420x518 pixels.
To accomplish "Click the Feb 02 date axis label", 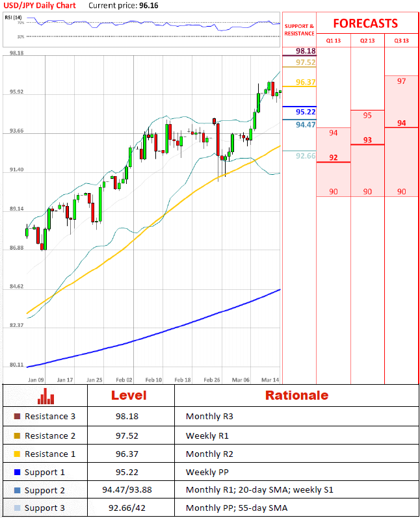I will tap(124, 380).
